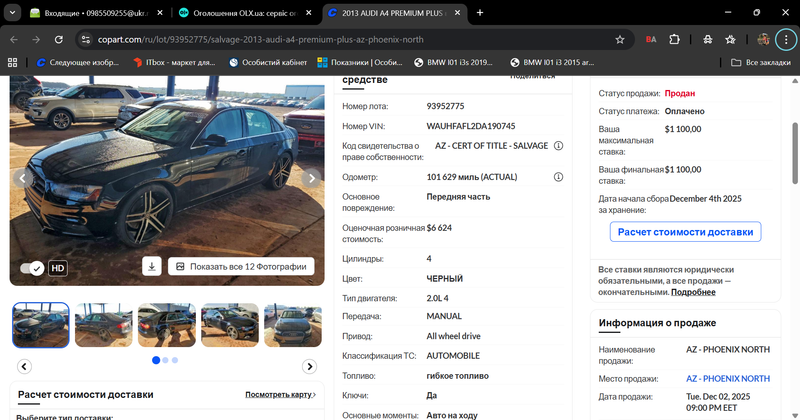The height and width of the screenshot is (420, 800).
Task: Open AZ - PHOENIX NORTH sale location link
Action: [x=728, y=379]
